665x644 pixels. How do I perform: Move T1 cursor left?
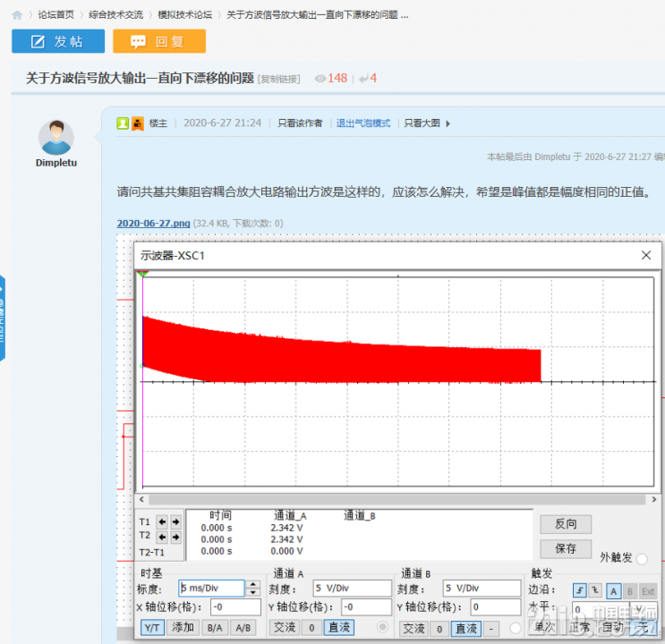(162, 521)
